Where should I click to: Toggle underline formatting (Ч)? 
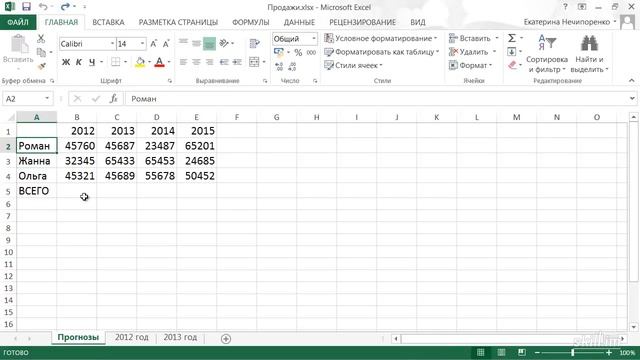click(92, 62)
